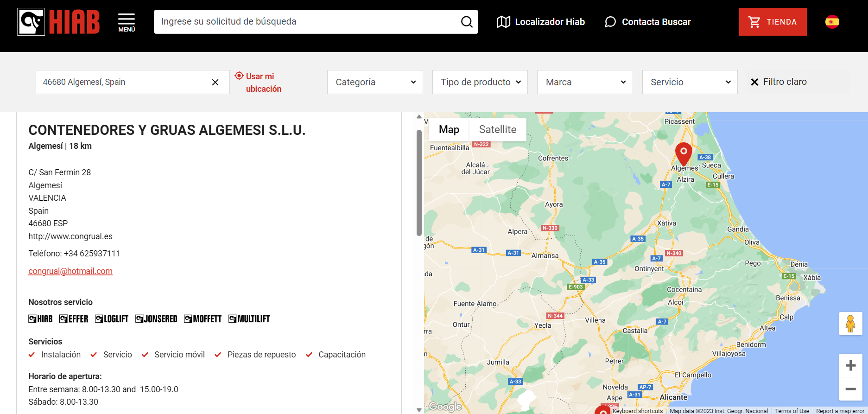Click the scroll up arrow of list
The height and width of the screenshot is (414, 868).
click(419, 117)
